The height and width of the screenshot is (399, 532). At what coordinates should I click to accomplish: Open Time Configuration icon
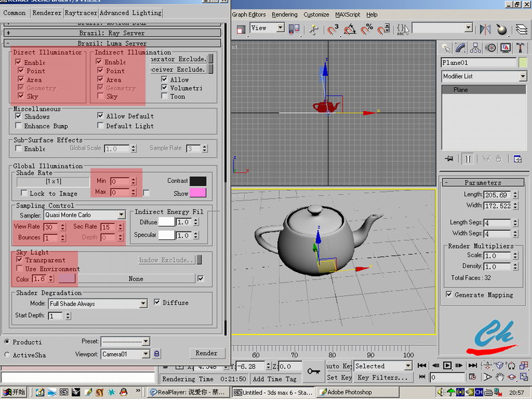472,376
